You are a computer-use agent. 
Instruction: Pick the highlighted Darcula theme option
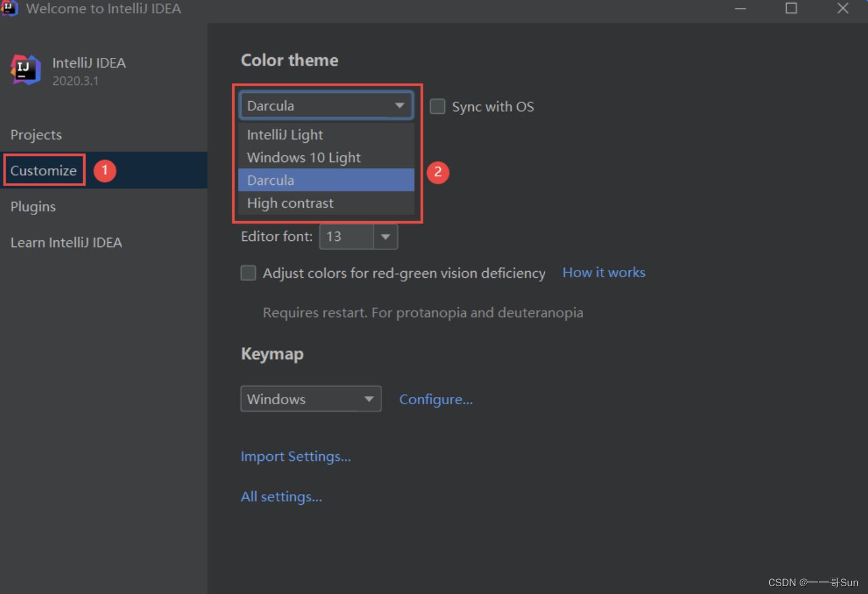(x=326, y=180)
